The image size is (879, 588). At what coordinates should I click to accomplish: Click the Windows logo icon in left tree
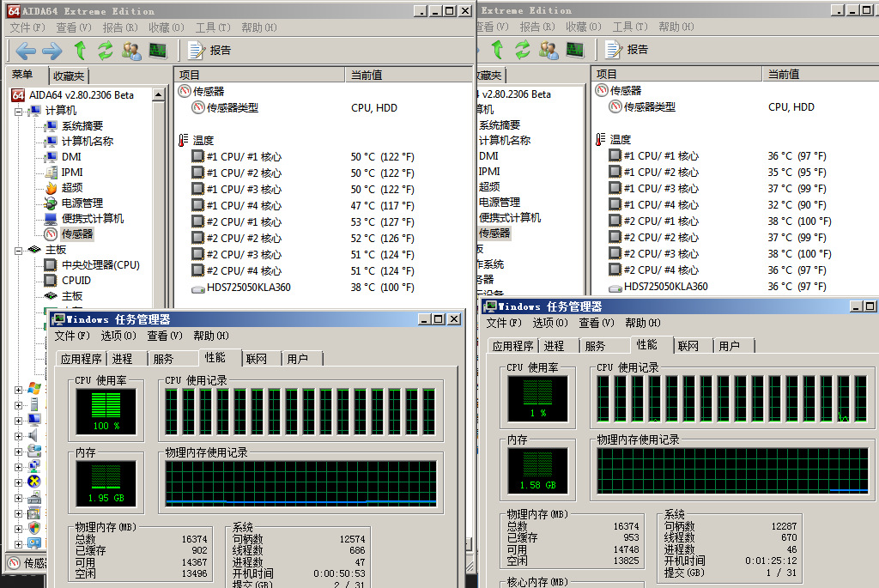coord(34,389)
